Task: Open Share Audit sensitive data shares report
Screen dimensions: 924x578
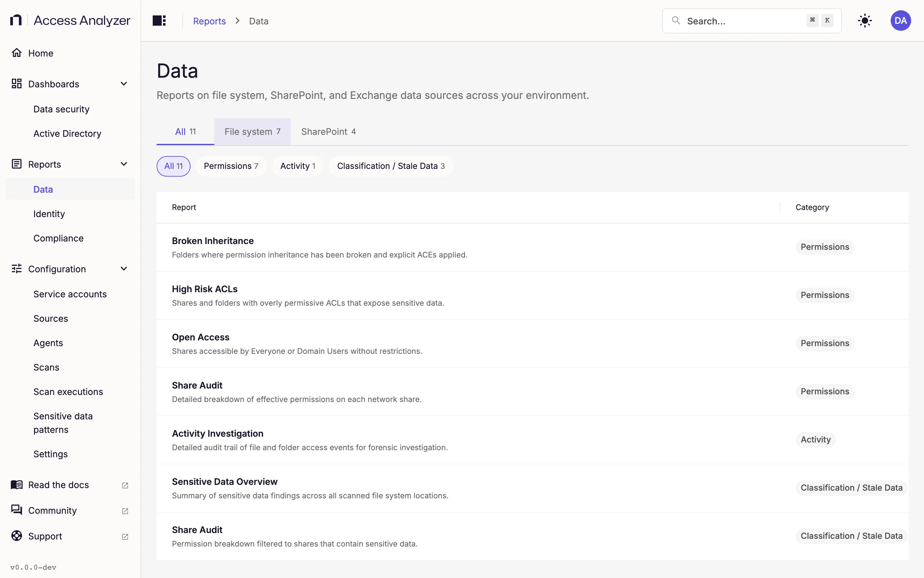Action: pos(532,536)
